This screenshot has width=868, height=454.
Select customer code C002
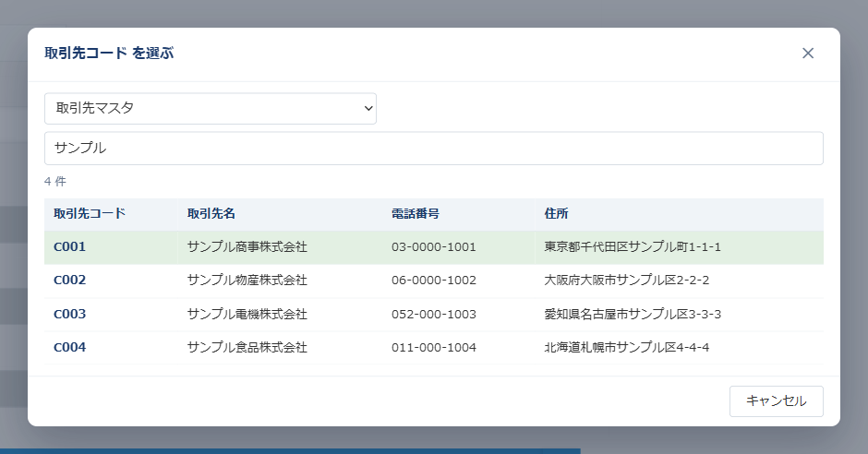70,280
